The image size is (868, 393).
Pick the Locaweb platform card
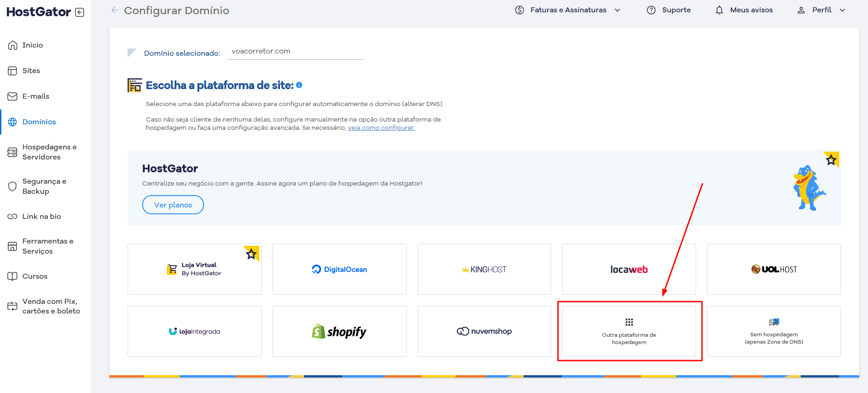coord(629,269)
